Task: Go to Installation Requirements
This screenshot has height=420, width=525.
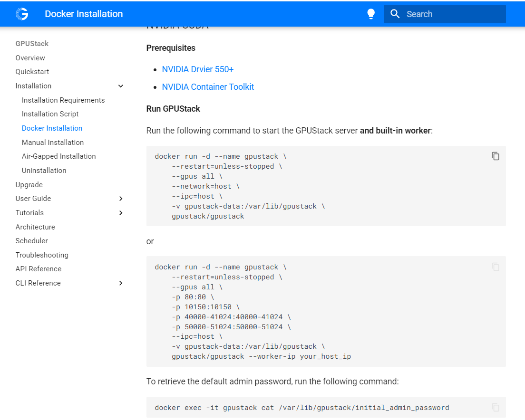Action: click(x=63, y=100)
